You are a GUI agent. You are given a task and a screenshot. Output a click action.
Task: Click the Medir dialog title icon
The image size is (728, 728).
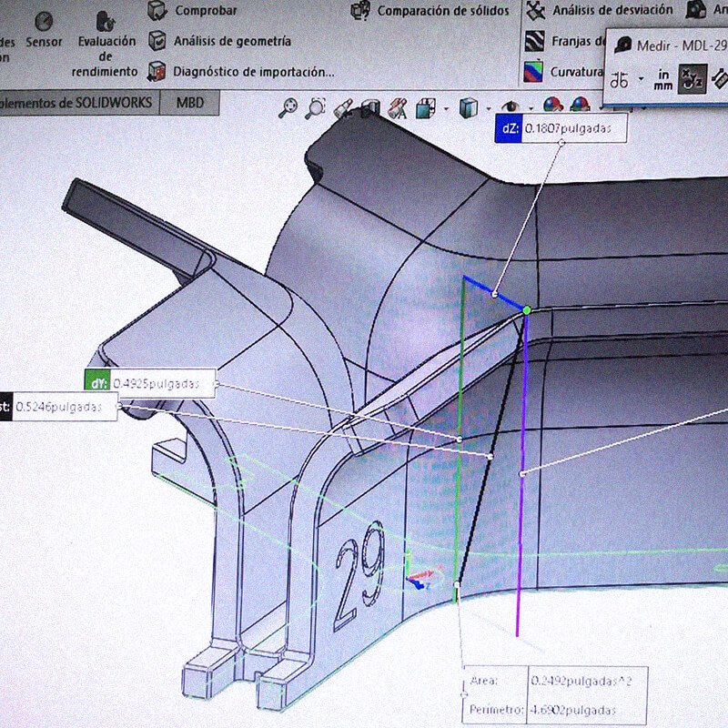[622, 45]
